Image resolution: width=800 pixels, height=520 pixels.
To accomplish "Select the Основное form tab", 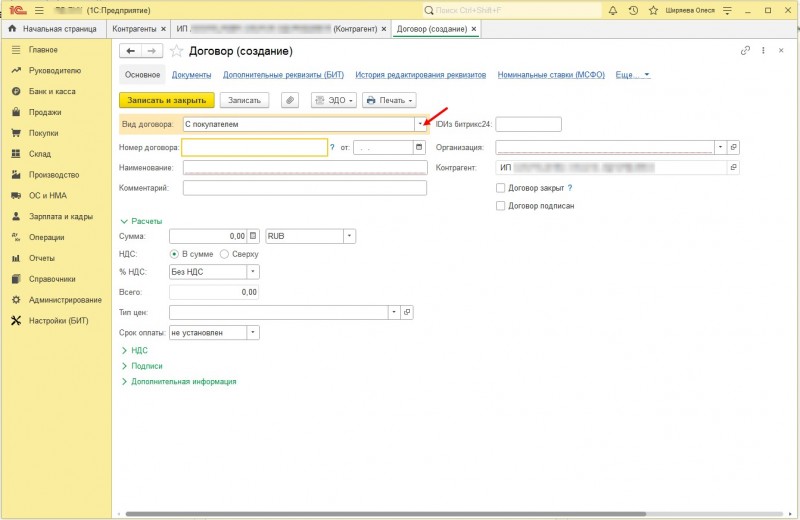I will coord(142,75).
